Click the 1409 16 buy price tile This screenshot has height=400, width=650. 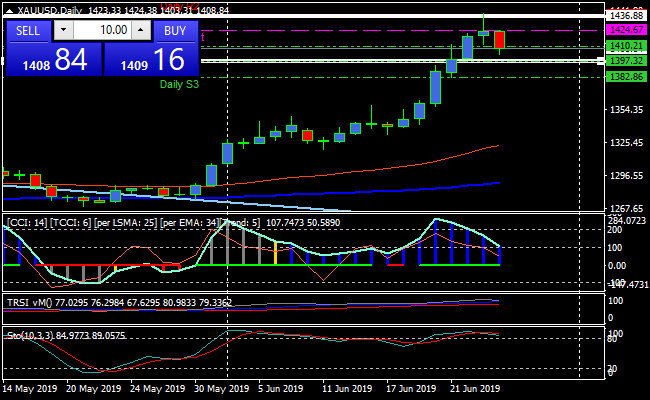pyautogui.click(x=152, y=60)
